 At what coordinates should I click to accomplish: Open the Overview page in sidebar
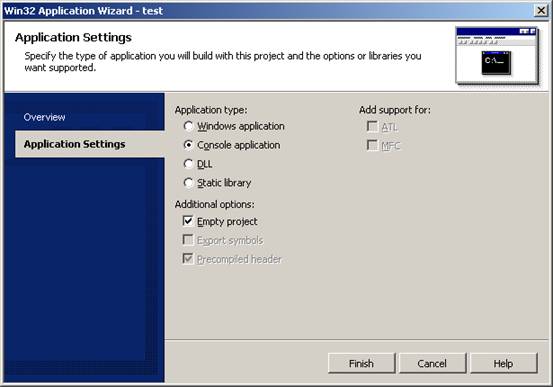[x=44, y=117]
